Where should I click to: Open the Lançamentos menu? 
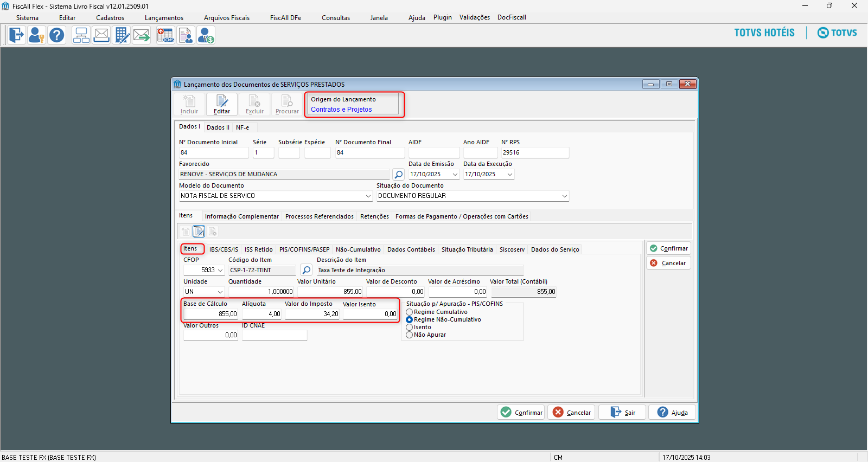pyautogui.click(x=164, y=18)
